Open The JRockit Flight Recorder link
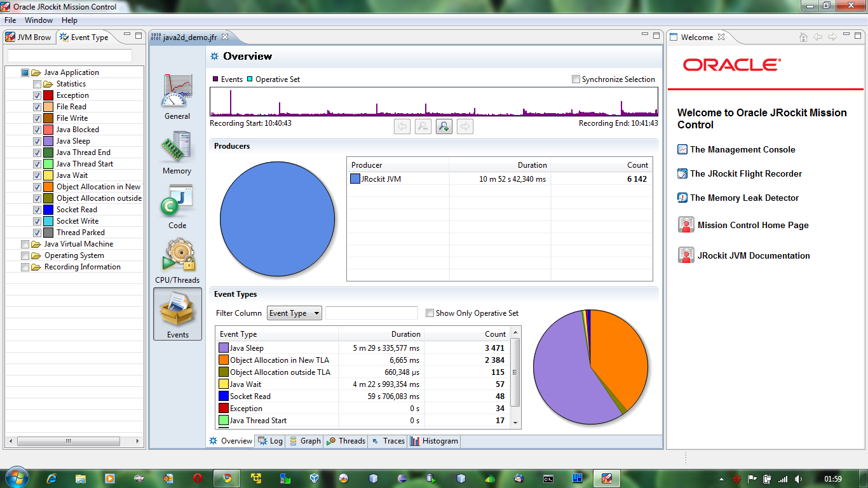This screenshot has height=488, width=868. click(746, 173)
